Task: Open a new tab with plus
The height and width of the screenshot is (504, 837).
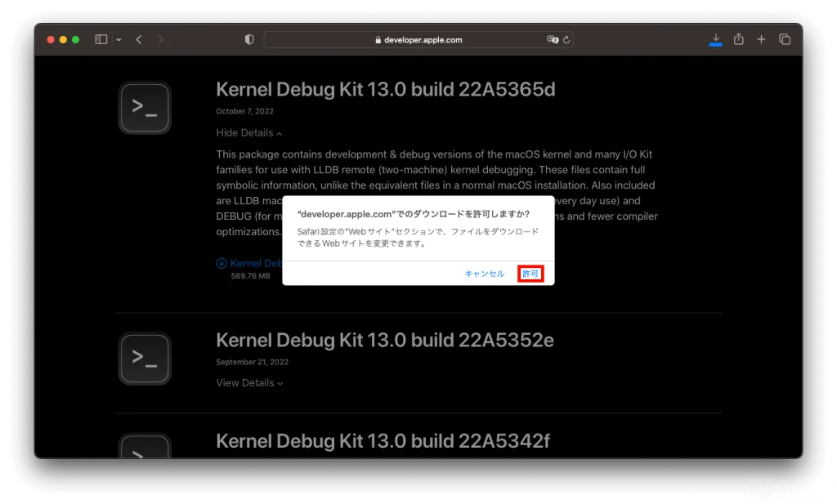Action: point(762,39)
